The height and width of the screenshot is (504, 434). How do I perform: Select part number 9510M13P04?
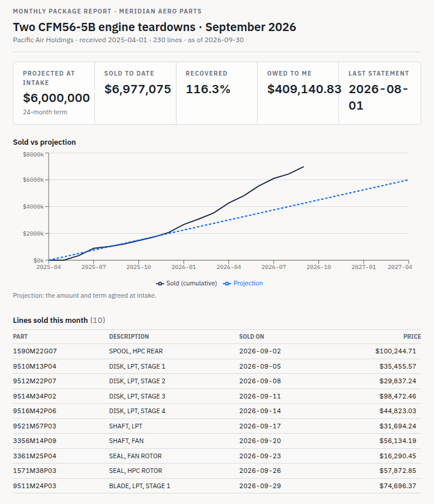(x=35, y=366)
